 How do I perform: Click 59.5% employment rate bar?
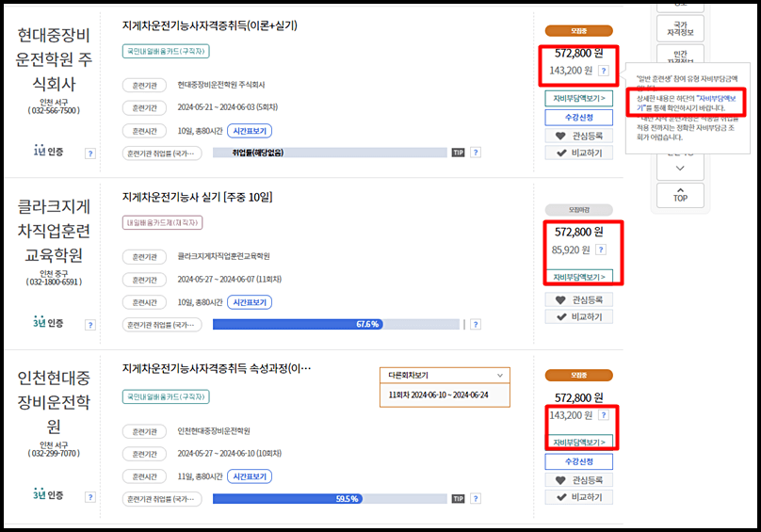click(x=330, y=498)
